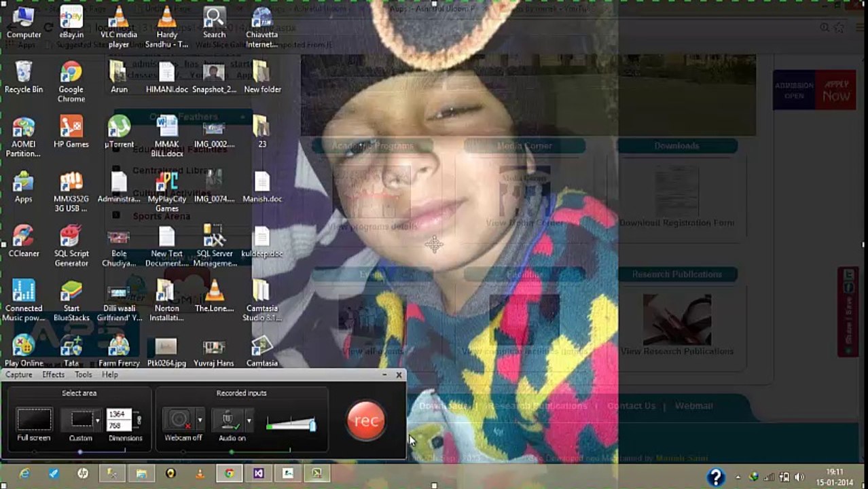The image size is (868, 489).
Task: Open the Effects menu
Action: 54,375
